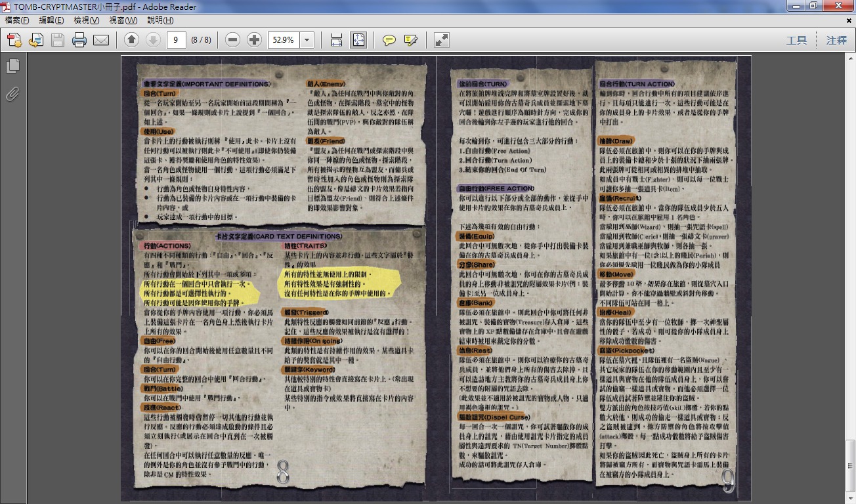Select the highlight text tool
This screenshot has width=856, height=504.
(411, 40)
